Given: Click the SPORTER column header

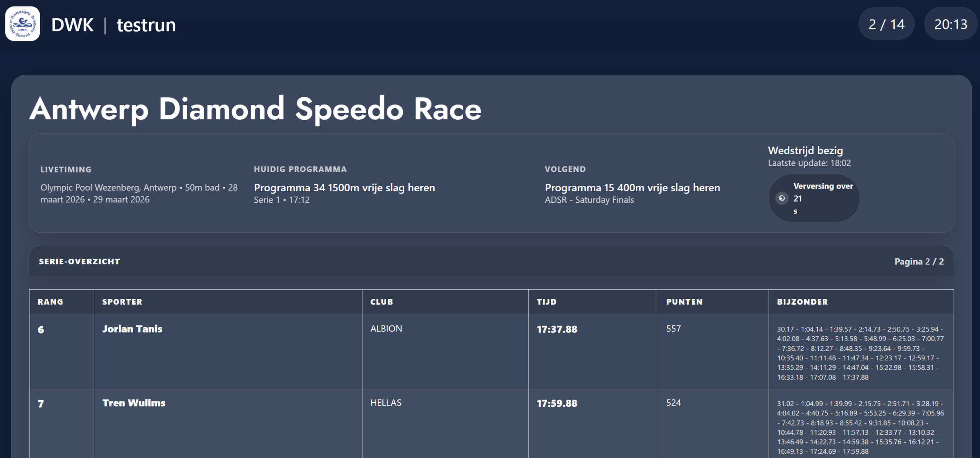Looking at the screenshot, I should point(122,302).
